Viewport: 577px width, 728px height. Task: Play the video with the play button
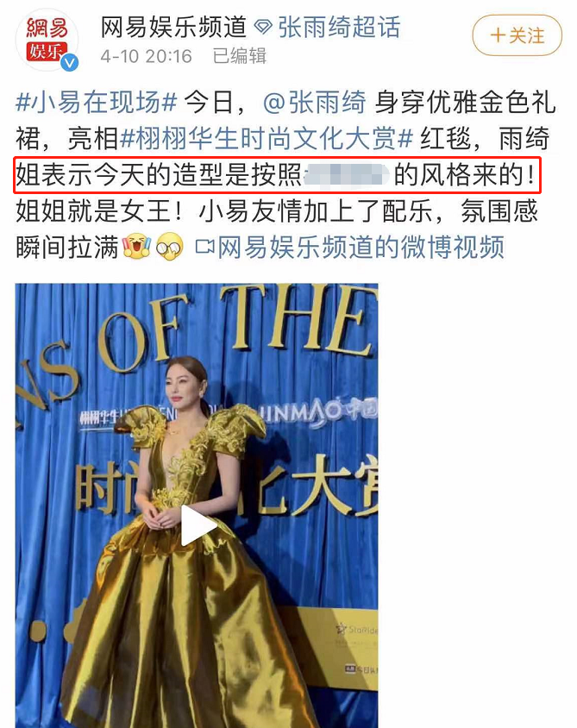(198, 526)
